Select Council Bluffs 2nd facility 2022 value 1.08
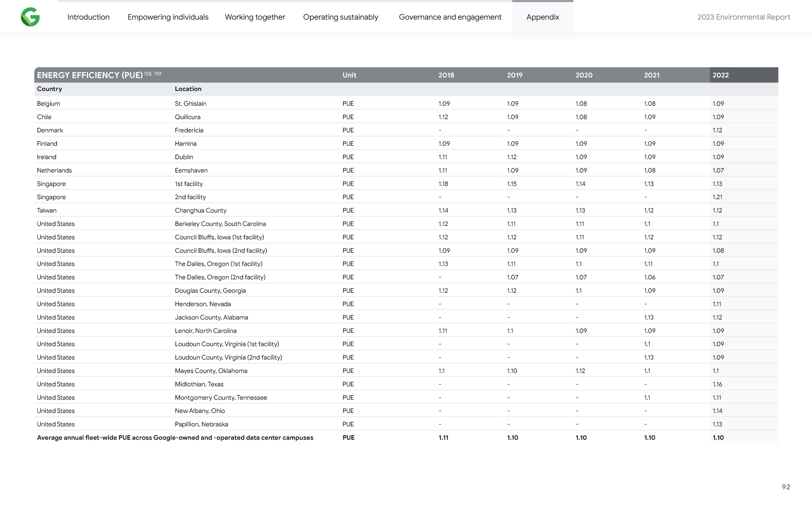This screenshot has height=507, width=812. coord(718,250)
